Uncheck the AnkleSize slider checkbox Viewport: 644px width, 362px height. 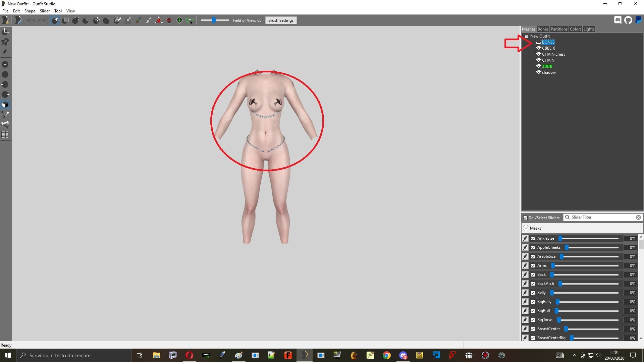pyautogui.click(x=533, y=239)
